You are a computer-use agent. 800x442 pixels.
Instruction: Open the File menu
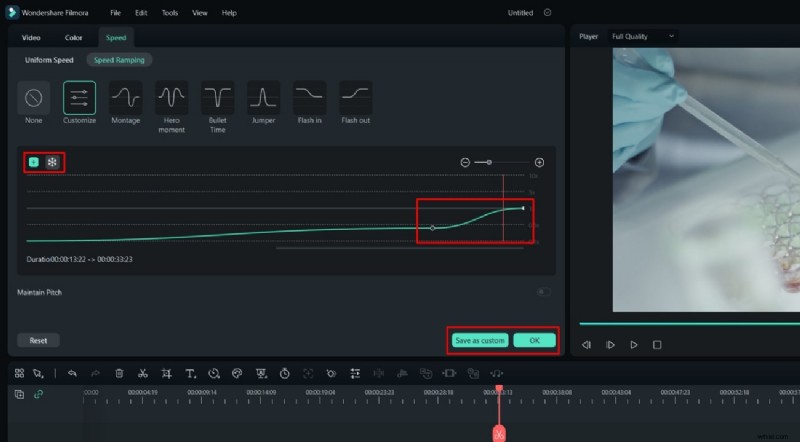116,13
